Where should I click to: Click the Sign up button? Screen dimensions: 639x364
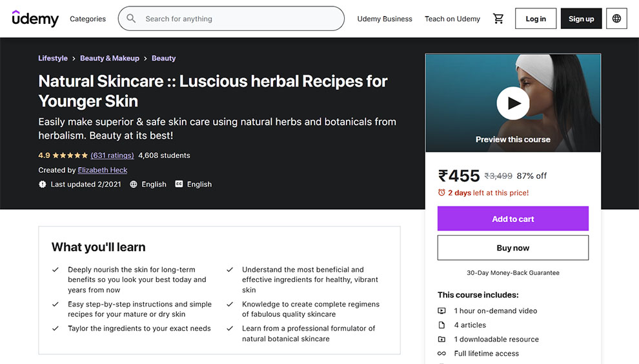pyautogui.click(x=581, y=19)
